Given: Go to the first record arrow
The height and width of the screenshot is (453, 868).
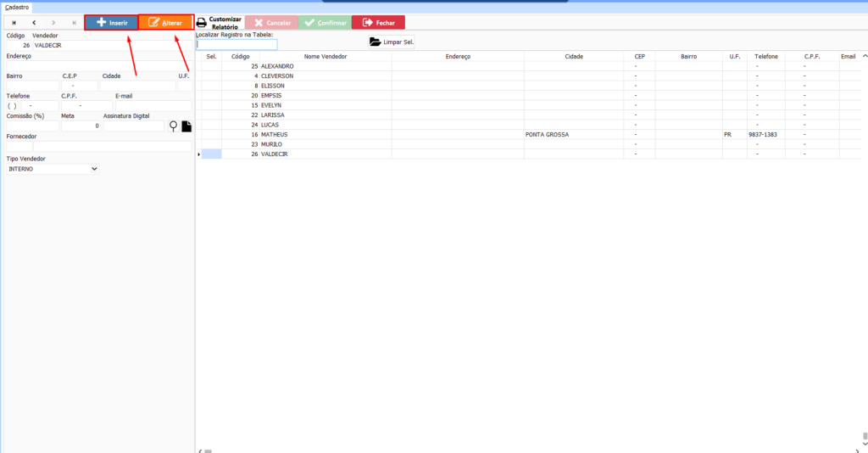Looking at the screenshot, I should point(14,23).
